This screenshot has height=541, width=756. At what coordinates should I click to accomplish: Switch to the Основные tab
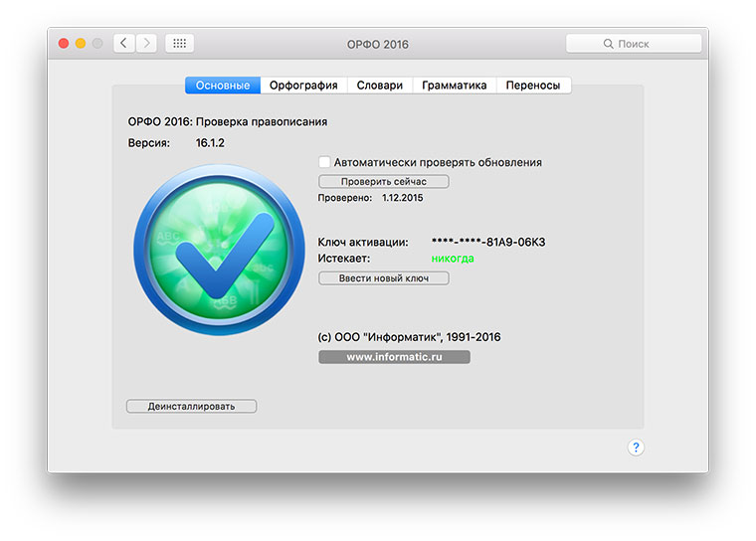[223, 86]
